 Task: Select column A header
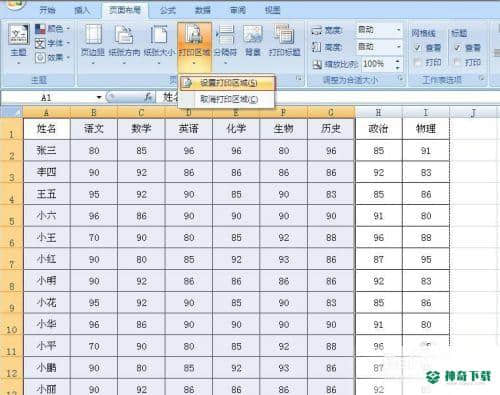click(x=46, y=113)
